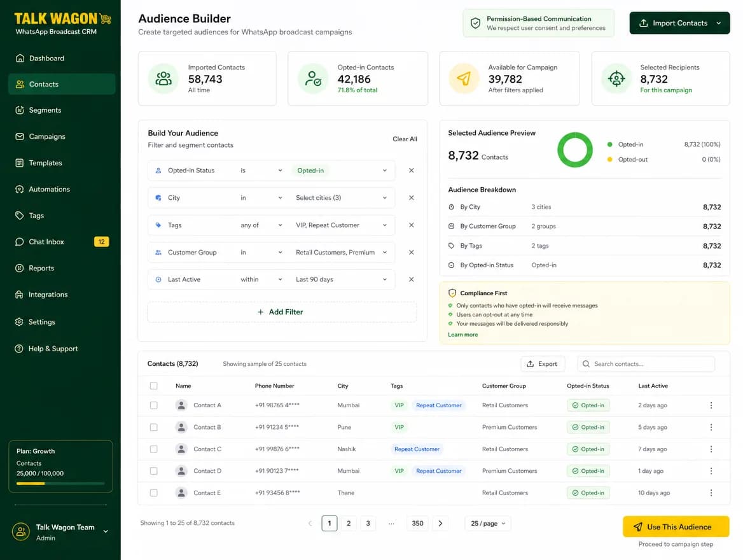This screenshot has height=560, width=743.
Task: Open the 25 / page dropdown
Action: (x=488, y=524)
